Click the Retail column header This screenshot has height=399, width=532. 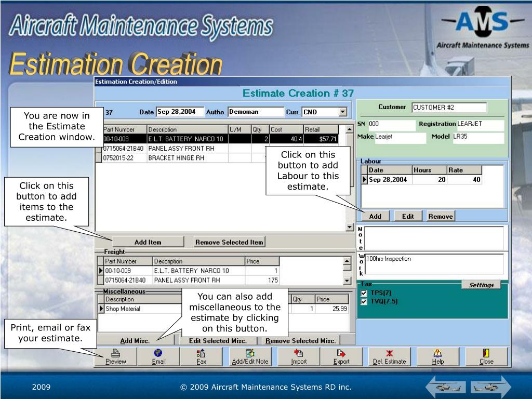321,129
